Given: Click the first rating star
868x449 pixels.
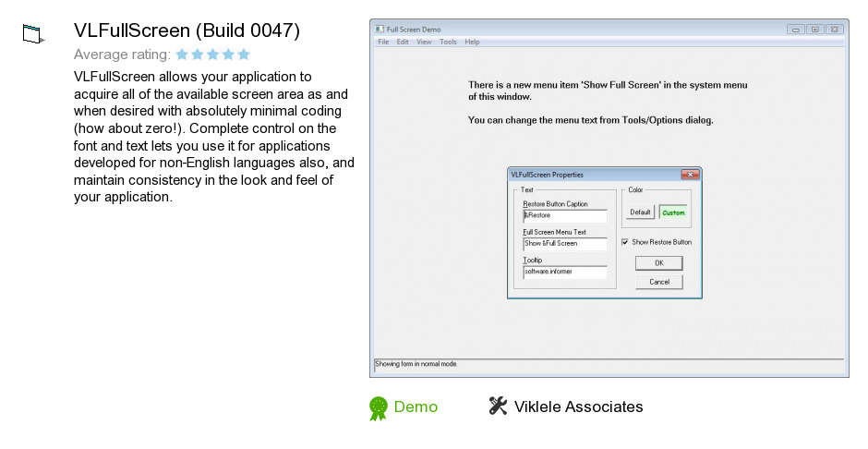Looking at the screenshot, I should click(182, 55).
